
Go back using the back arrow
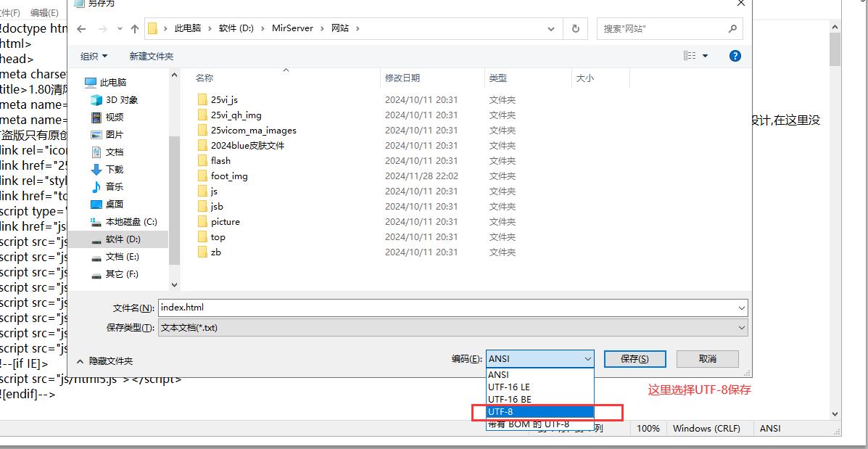click(x=81, y=28)
